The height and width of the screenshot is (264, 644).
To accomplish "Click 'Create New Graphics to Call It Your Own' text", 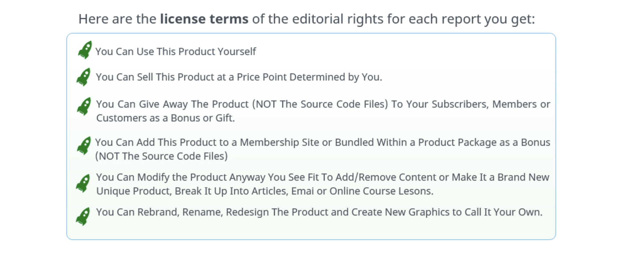I will (447, 212).
